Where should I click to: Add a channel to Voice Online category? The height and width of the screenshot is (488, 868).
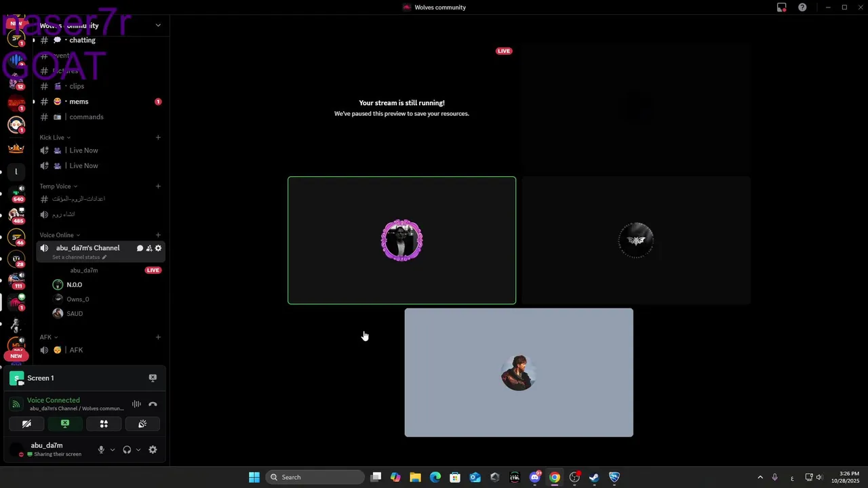158,235
